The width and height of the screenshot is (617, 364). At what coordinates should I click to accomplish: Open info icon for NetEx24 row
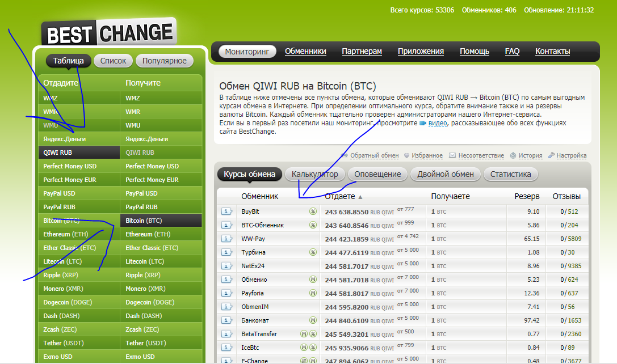click(226, 266)
